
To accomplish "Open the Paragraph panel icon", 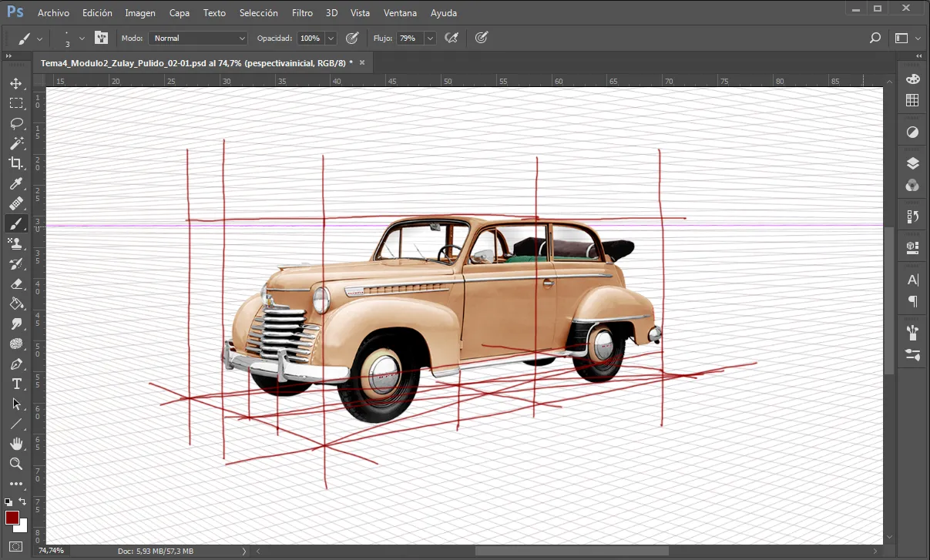I will [x=912, y=300].
